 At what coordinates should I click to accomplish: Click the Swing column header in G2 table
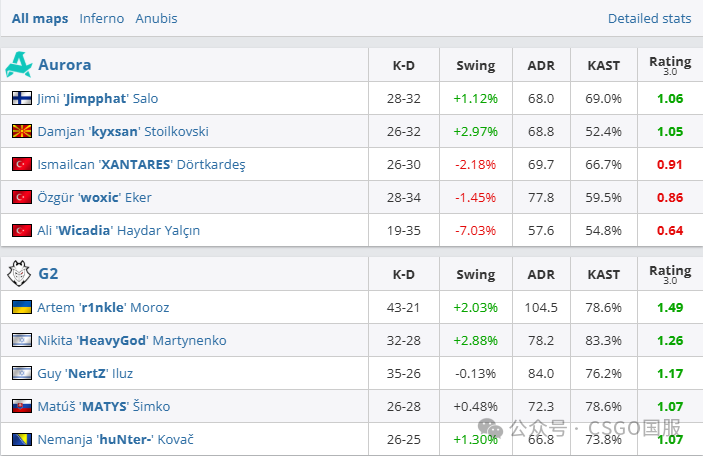[x=476, y=274]
